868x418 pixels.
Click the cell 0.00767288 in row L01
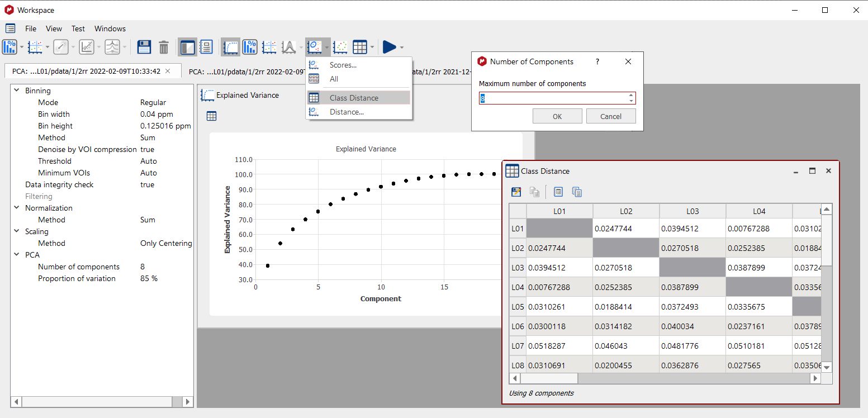click(x=758, y=229)
